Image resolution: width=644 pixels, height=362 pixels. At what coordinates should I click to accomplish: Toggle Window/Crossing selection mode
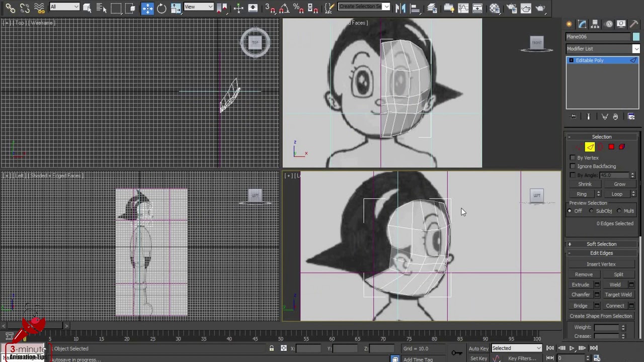tap(131, 8)
